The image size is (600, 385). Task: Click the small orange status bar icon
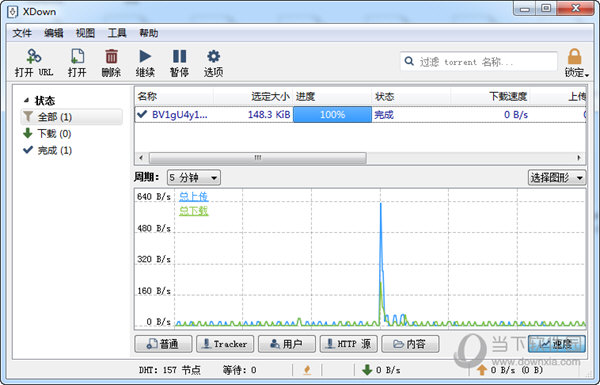pyautogui.click(x=307, y=370)
